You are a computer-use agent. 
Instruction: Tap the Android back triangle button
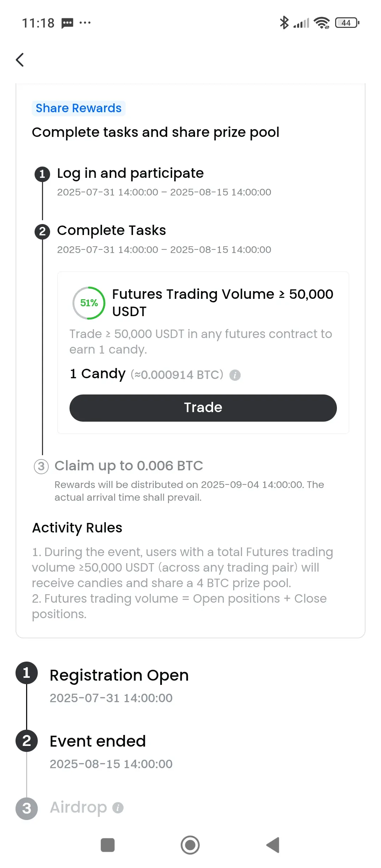click(273, 845)
